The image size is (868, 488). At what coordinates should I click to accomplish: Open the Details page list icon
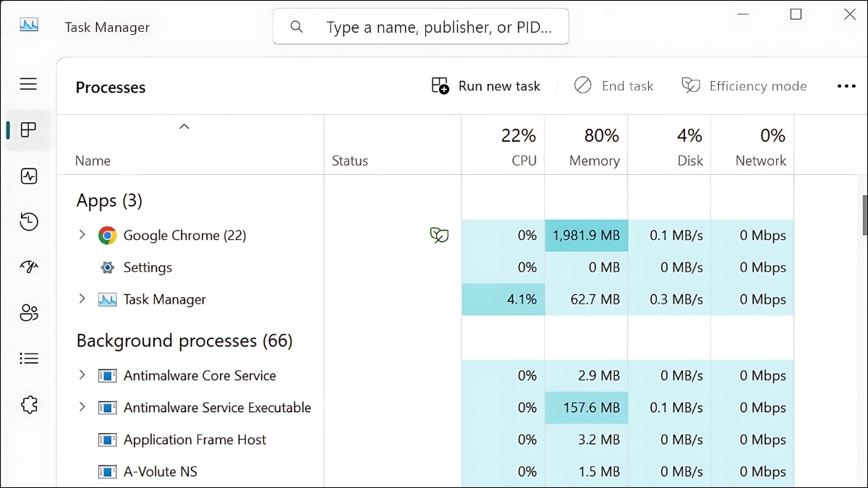pos(29,359)
